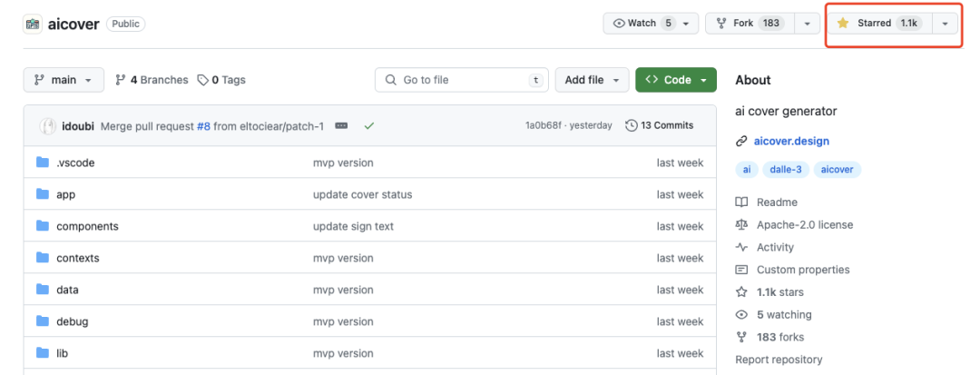Open the star lists dropdown arrow
Screen dimensions: 980x375
[x=945, y=23]
